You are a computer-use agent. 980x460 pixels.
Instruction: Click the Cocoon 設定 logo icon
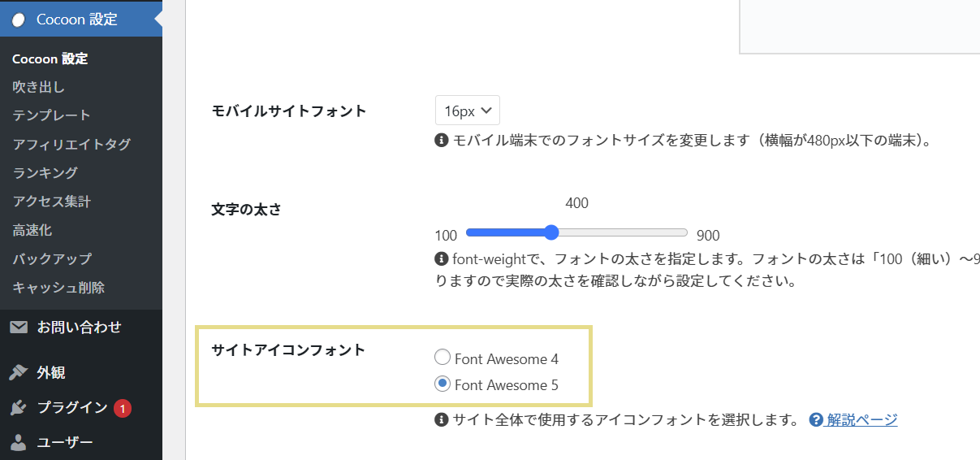coord(19,19)
